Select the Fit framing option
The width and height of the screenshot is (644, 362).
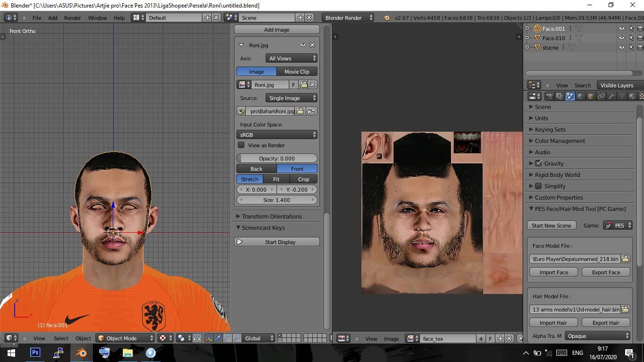point(276,179)
